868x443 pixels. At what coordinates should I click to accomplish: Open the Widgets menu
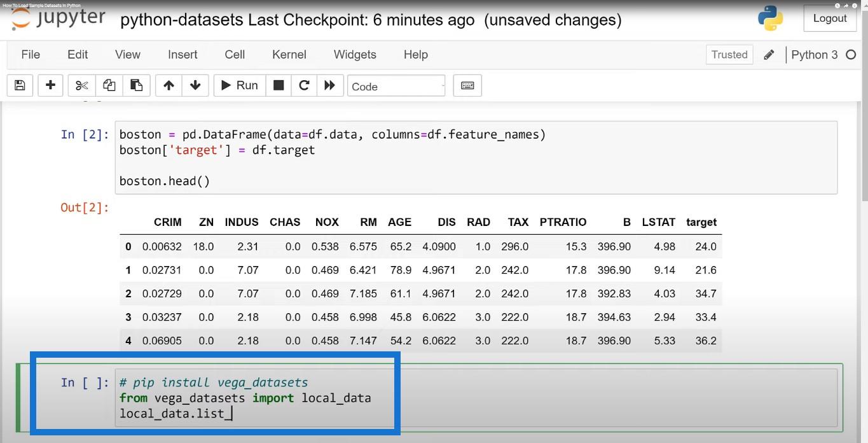point(355,55)
